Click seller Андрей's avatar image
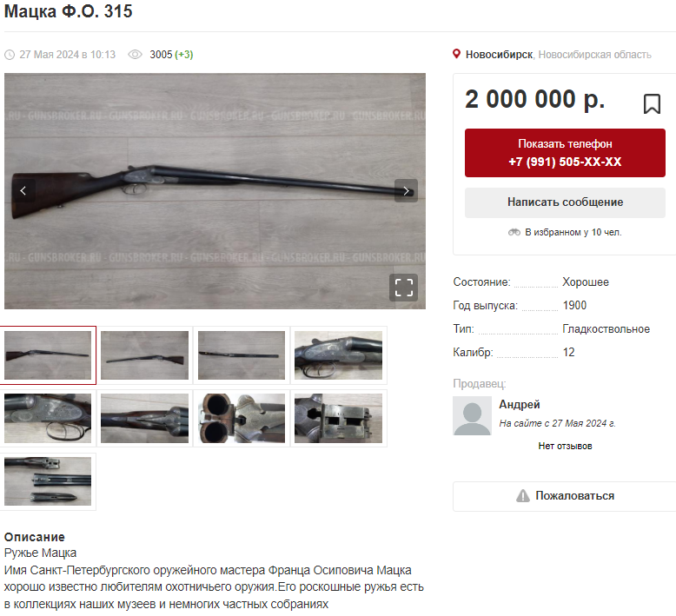 click(472, 416)
